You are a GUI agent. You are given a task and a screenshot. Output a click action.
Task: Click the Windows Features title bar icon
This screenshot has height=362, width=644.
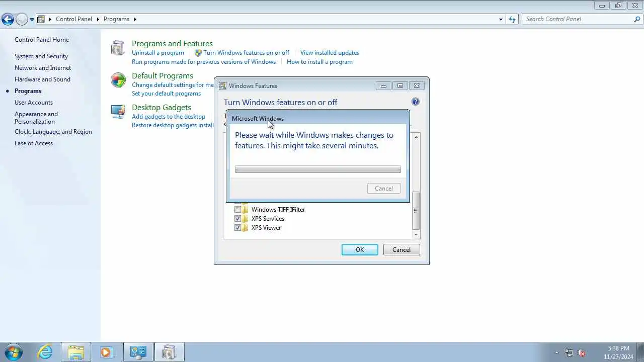click(x=222, y=86)
